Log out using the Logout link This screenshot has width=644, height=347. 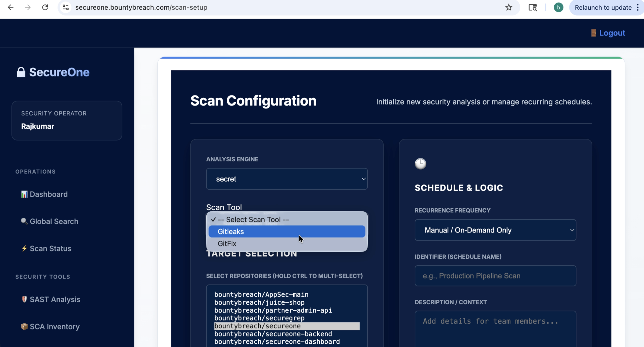point(612,33)
